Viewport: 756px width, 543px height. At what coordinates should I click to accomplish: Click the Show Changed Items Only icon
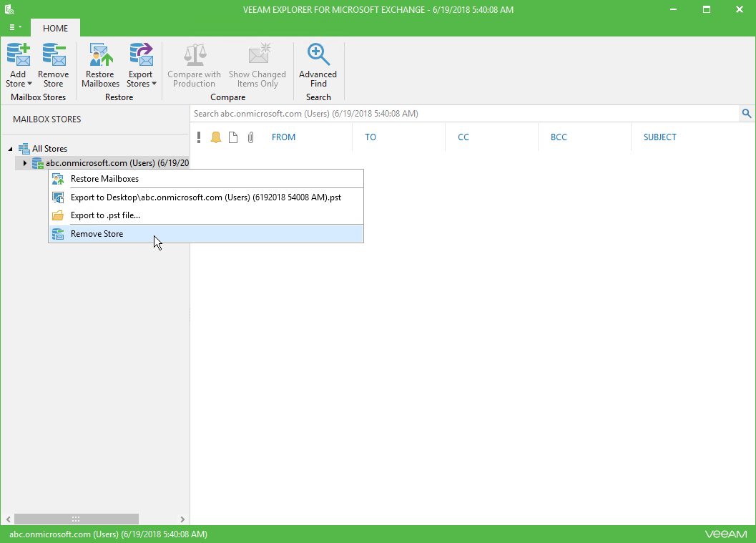tap(260, 54)
